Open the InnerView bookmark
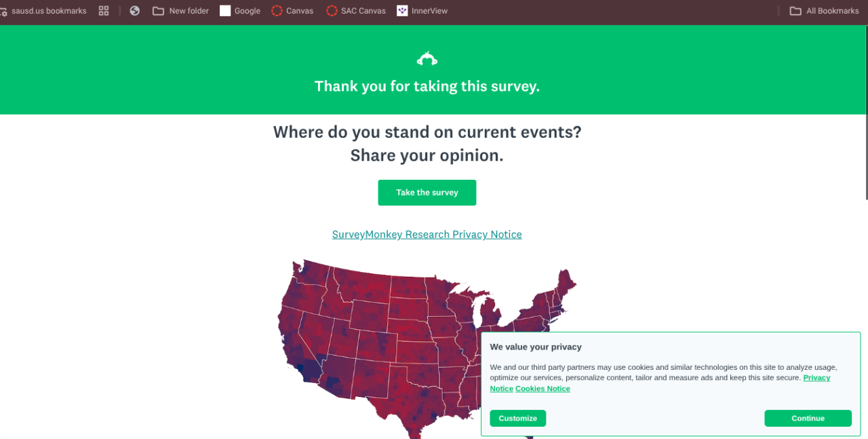 [422, 11]
